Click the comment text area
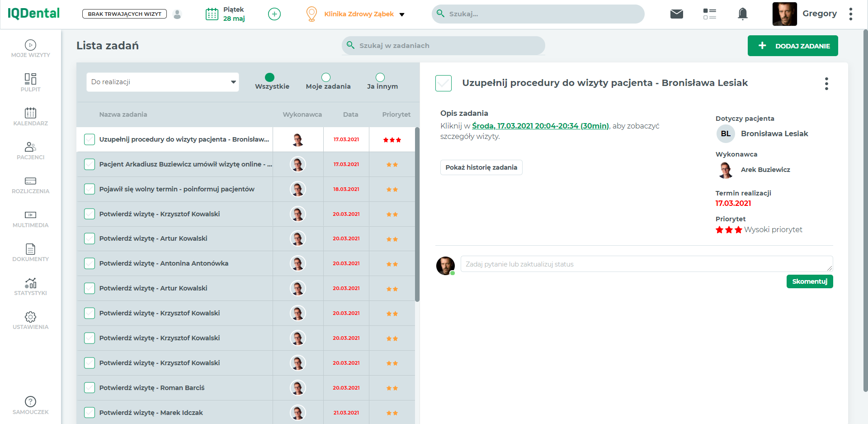This screenshot has height=424, width=868. click(646, 264)
